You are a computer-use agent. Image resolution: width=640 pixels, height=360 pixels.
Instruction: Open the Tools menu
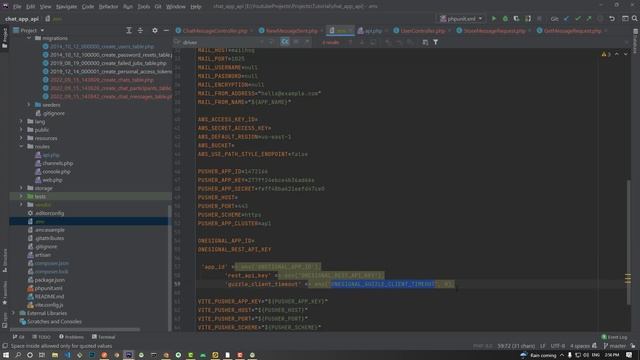pos(143,7)
